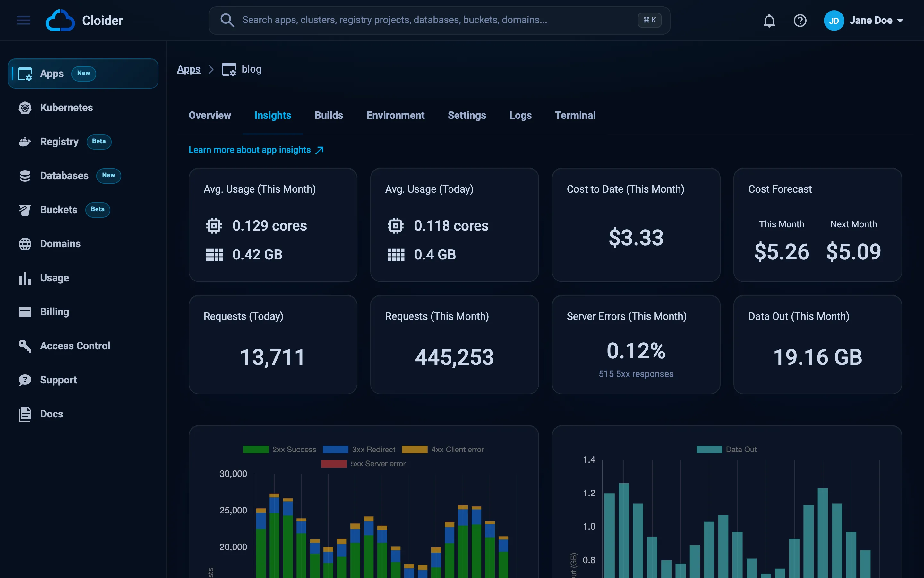Image resolution: width=924 pixels, height=578 pixels.
Task: Click the Support chat bubble icon
Action: [x=25, y=380]
